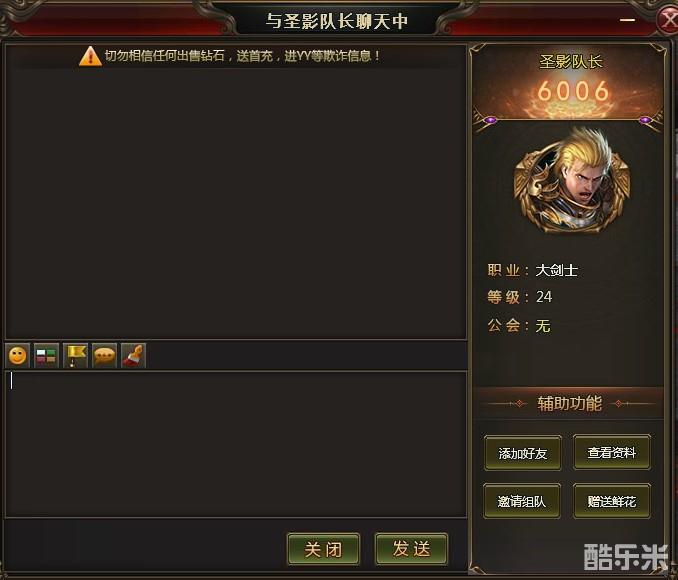Clear chat with the brush icon
This screenshot has width=678, height=580.
coord(134,356)
